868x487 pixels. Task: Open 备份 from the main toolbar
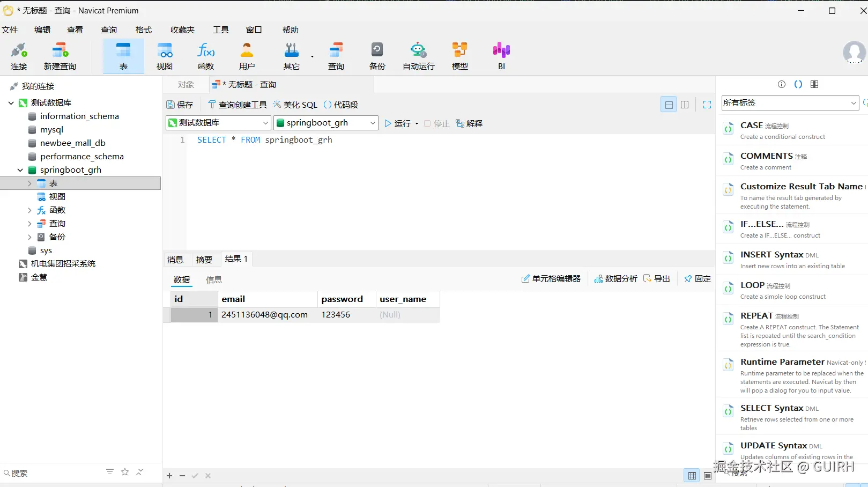pyautogui.click(x=377, y=56)
